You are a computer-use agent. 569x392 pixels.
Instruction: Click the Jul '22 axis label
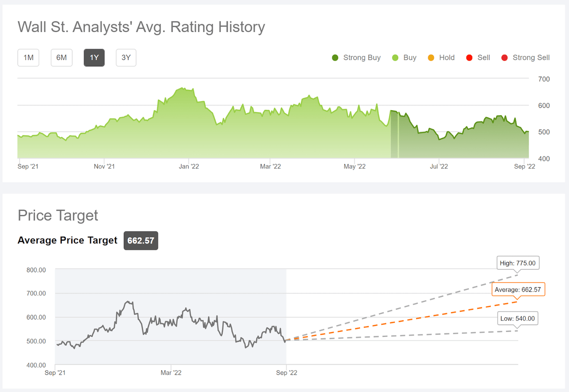(439, 166)
